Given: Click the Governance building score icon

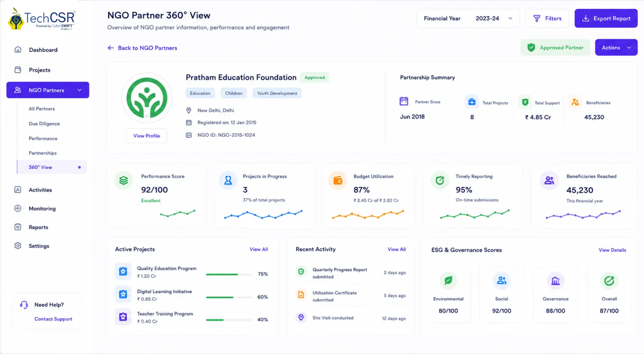Looking at the screenshot, I should (x=556, y=281).
